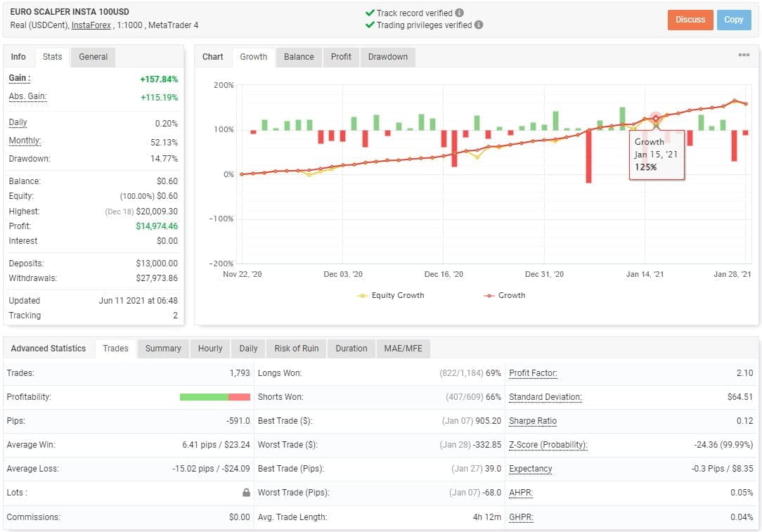Click the Copy button

pyautogui.click(x=734, y=20)
